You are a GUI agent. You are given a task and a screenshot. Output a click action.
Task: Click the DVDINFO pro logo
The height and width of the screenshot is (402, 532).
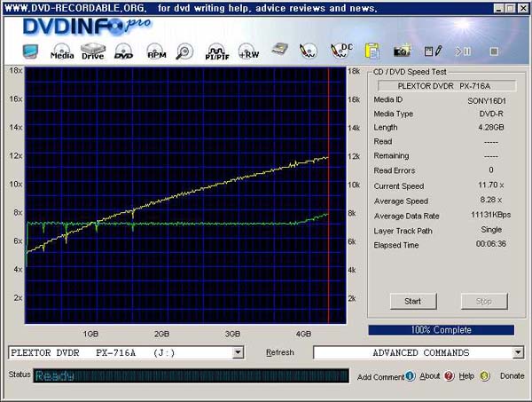tap(87, 27)
